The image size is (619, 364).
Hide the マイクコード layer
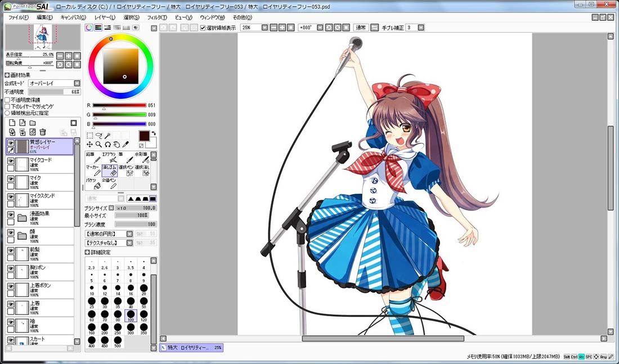click(x=11, y=161)
